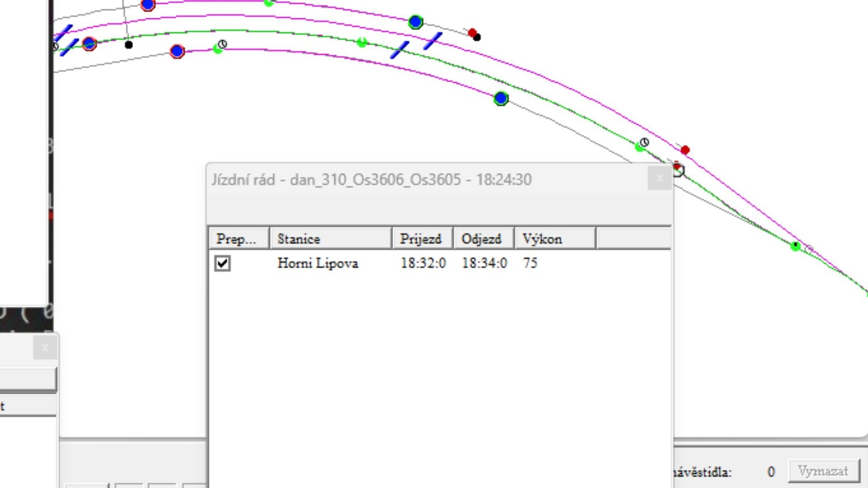
Task: Click the red dot marker on the magenta curve
Action: click(x=685, y=150)
